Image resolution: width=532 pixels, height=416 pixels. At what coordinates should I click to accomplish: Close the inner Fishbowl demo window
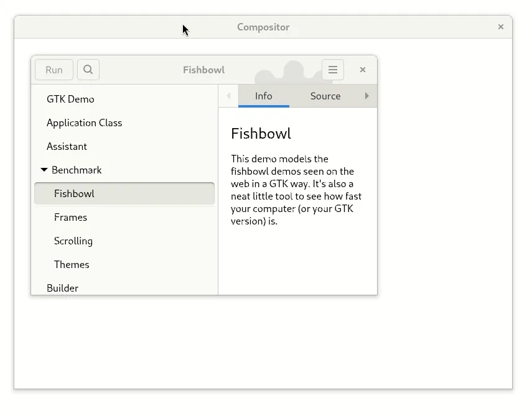pos(363,70)
